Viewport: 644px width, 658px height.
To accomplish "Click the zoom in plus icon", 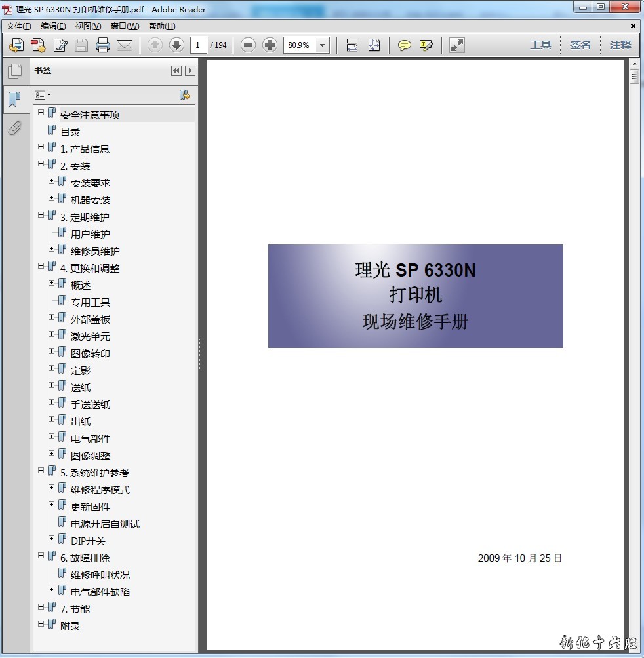I will pyautogui.click(x=270, y=45).
